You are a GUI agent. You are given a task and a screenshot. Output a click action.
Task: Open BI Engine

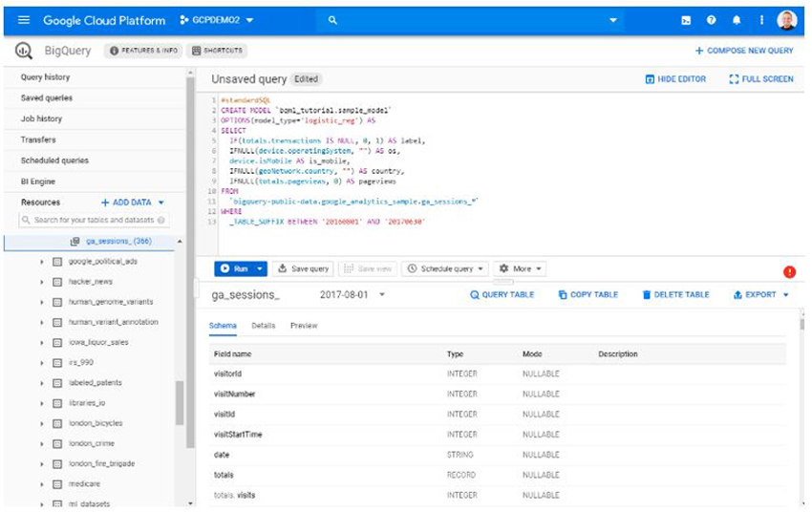pyautogui.click(x=38, y=181)
